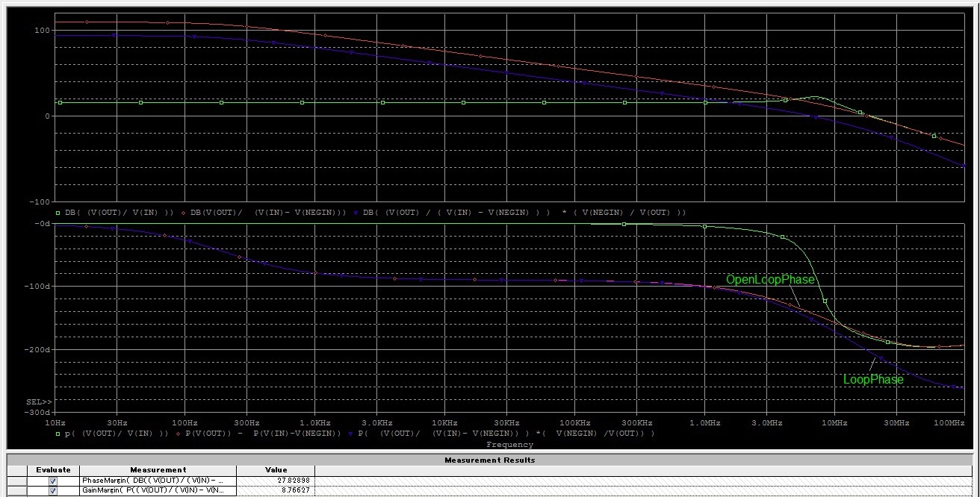The image size is (980, 497).
Task: Click the Value column header
Action: 276,470
